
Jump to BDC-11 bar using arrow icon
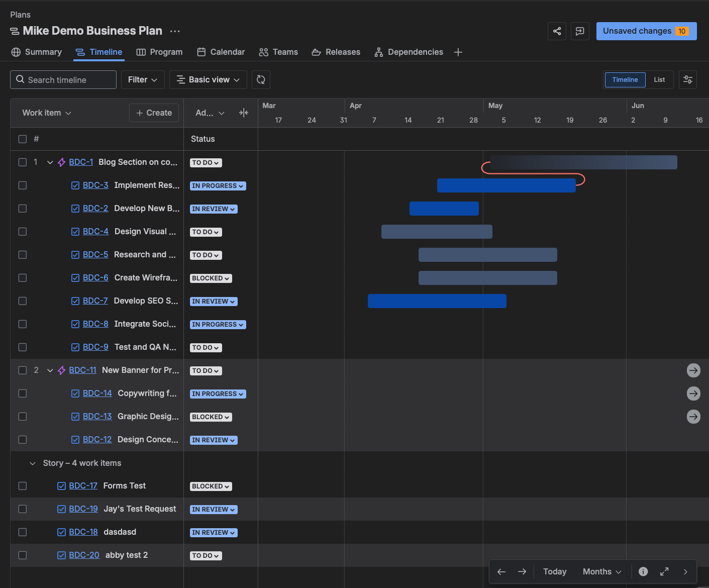[693, 370]
